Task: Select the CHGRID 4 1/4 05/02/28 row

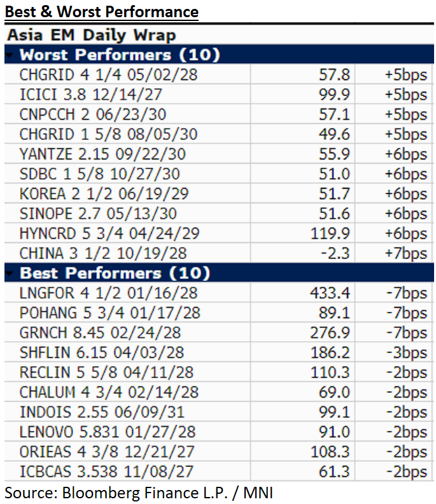Action: 108,75
